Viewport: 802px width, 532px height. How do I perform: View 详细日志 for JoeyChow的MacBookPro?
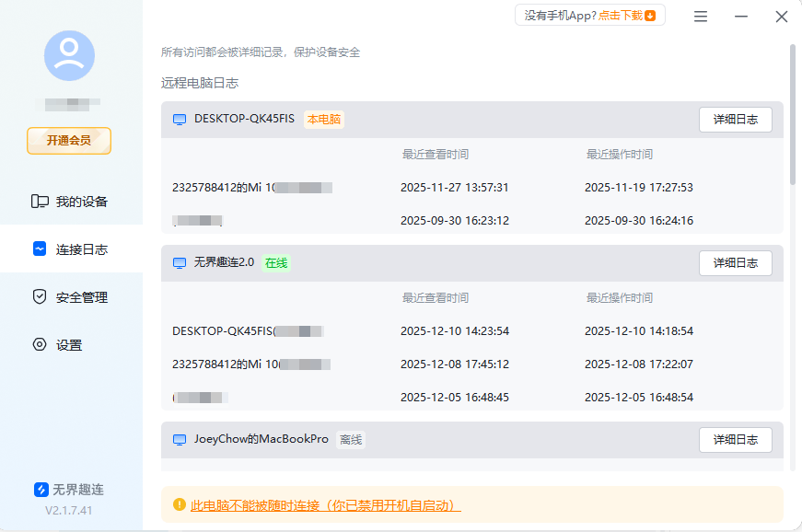tap(735, 439)
